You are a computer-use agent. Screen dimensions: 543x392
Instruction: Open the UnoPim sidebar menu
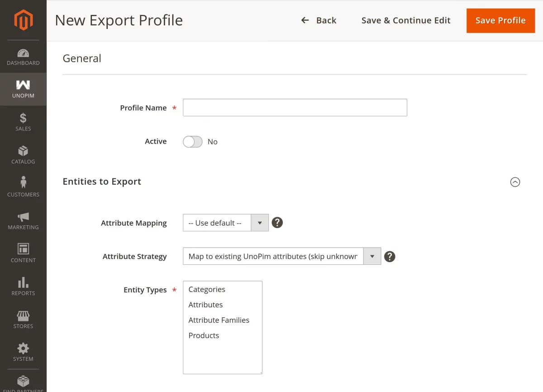tap(23, 89)
